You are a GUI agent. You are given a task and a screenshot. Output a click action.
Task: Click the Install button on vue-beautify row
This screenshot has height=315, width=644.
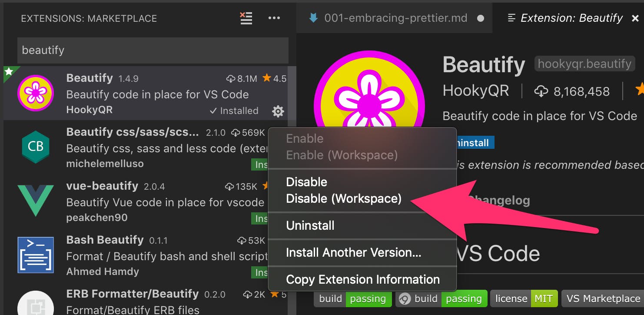[x=260, y=218]
